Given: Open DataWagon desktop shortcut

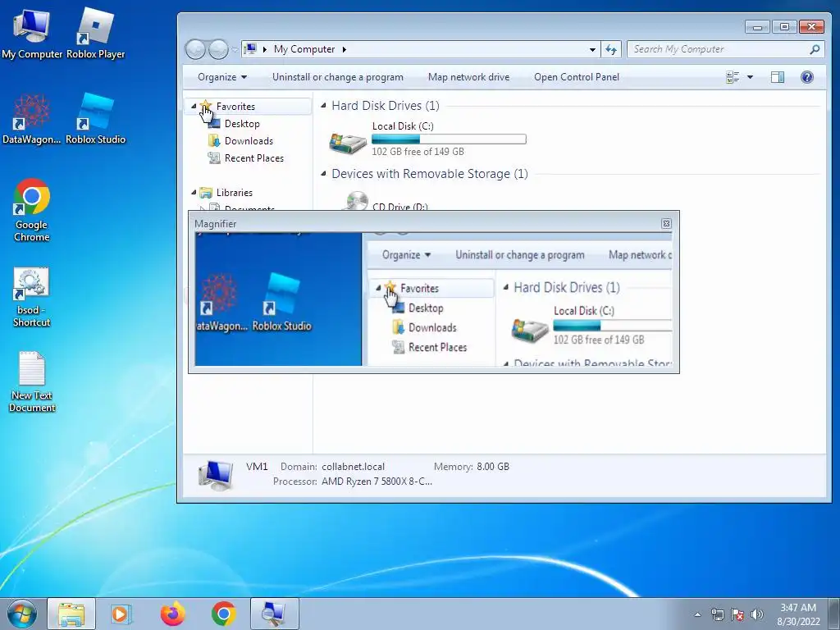Looking at the screenshot, I should click(x=32, y=119).
